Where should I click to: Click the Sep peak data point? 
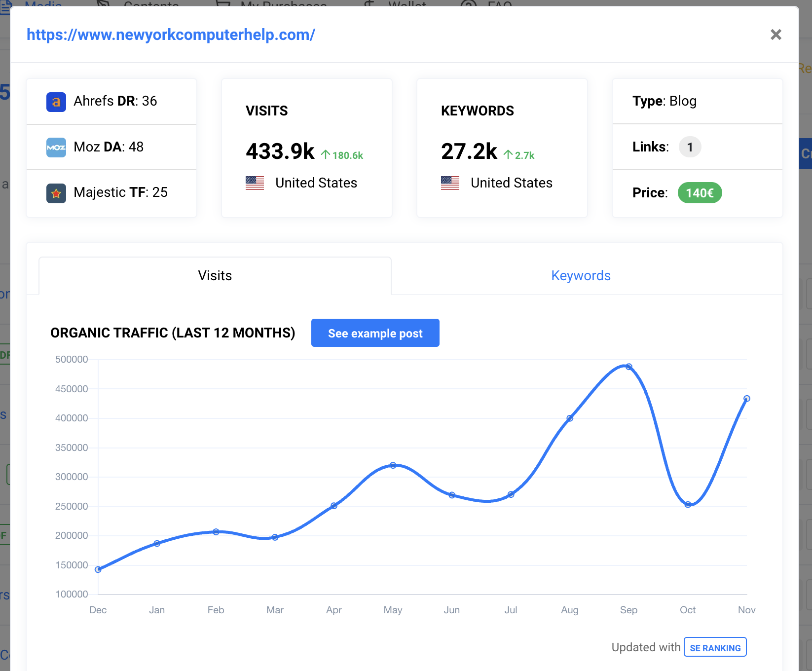628,367
